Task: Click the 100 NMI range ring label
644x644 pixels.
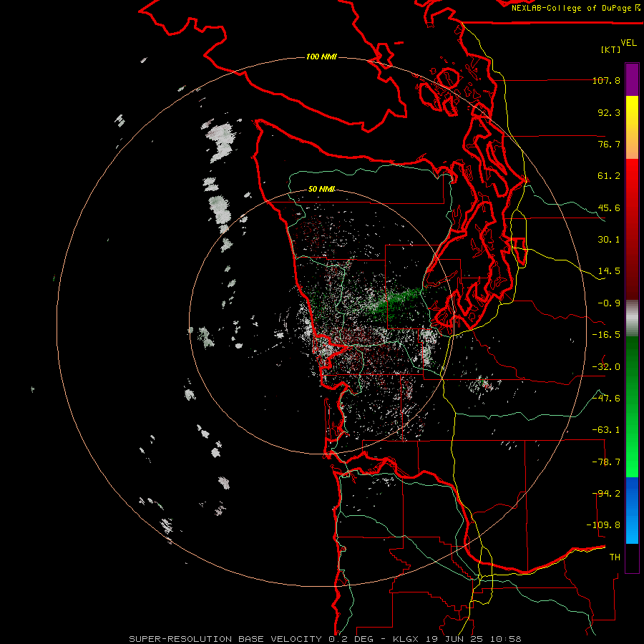Action: (321, 57)
